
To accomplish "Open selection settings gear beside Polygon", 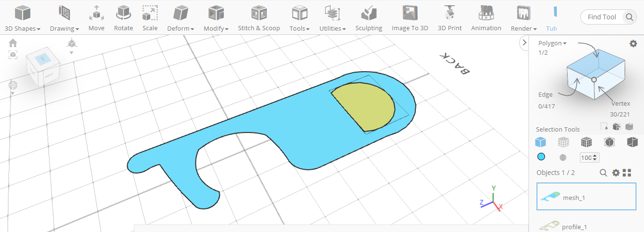I will point(633,43).
